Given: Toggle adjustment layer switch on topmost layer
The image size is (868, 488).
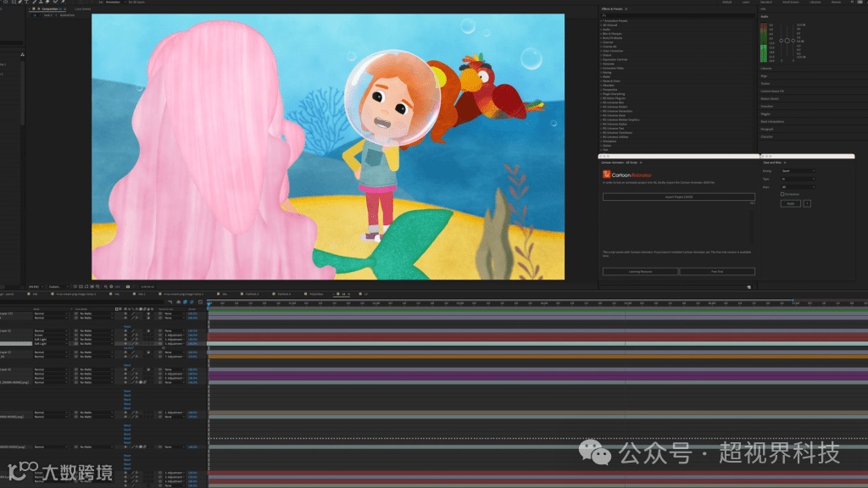Looking at the screenshot, I should pos(147,313).
